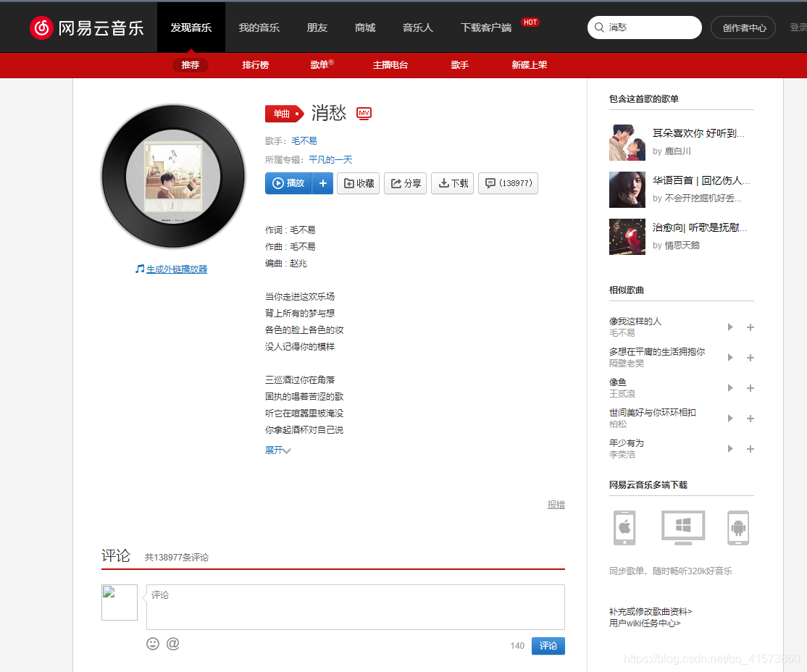The image size is (807, 672).
Task: Click the Windows PC download icon
Action: [x=683, y=527]
